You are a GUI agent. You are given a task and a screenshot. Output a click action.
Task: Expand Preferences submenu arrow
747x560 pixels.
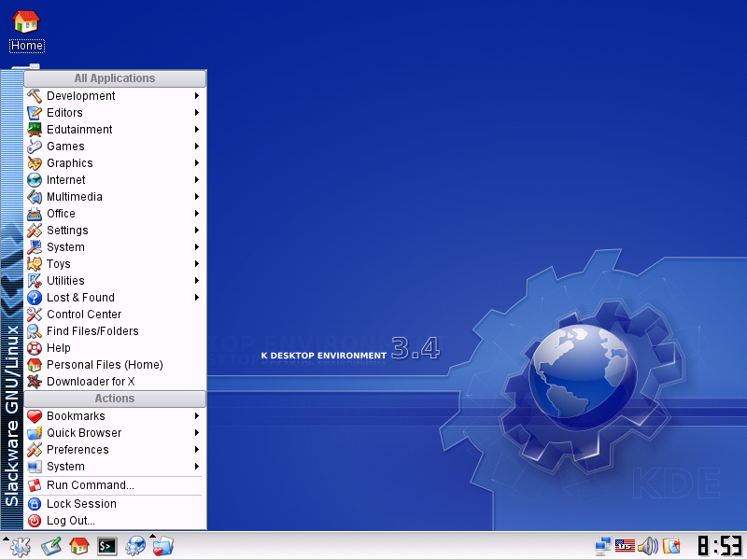(196, 450)
